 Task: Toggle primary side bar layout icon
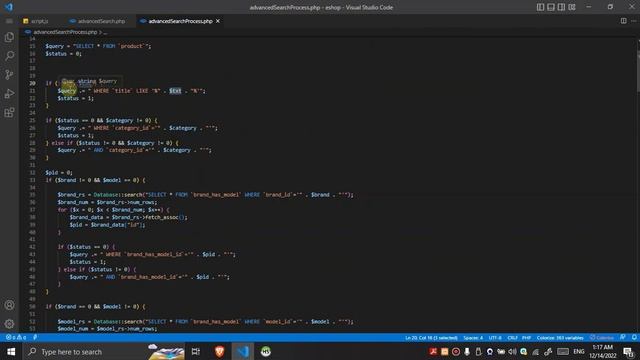coord(540,7)
